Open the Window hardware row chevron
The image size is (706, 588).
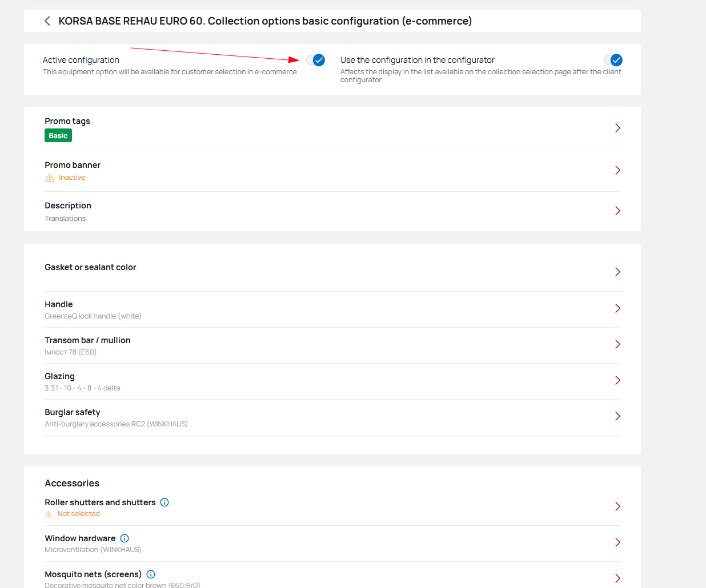click(617, 542)
